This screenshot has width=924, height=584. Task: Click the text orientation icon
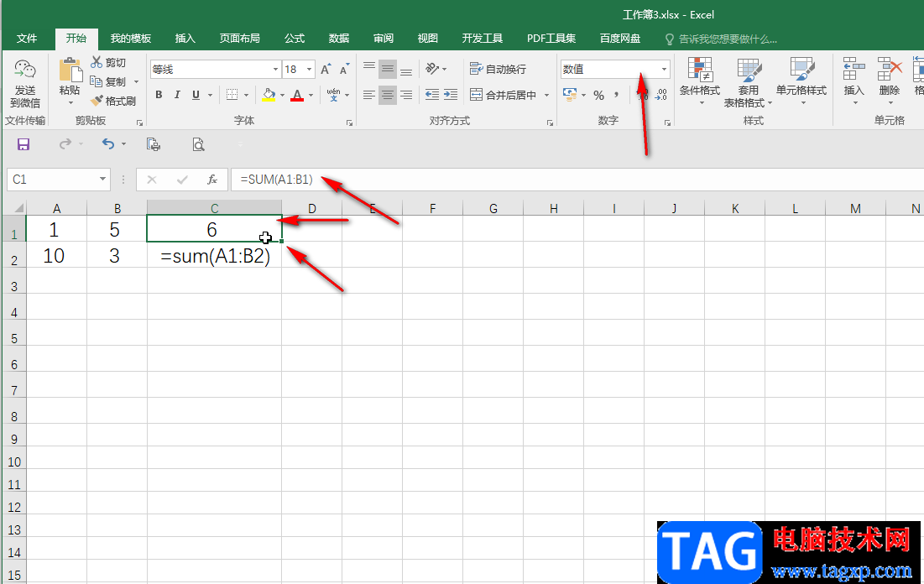tap(432, 69)
